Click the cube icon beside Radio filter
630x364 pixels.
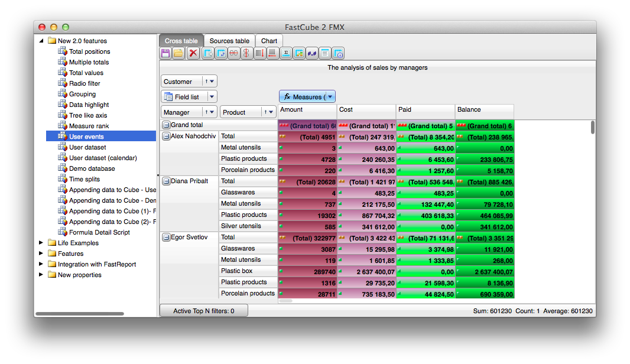pos(62,83)
